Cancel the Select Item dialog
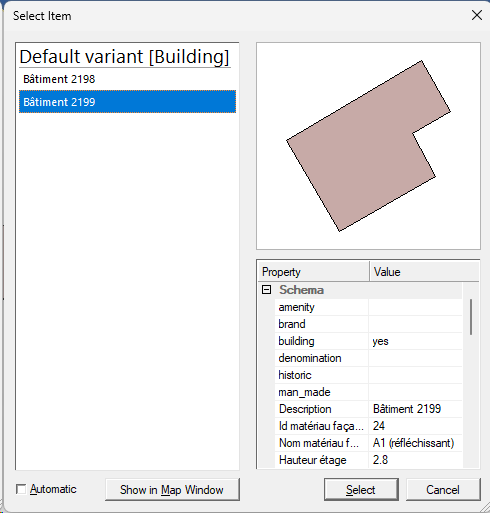 click(x=443, y=490)
